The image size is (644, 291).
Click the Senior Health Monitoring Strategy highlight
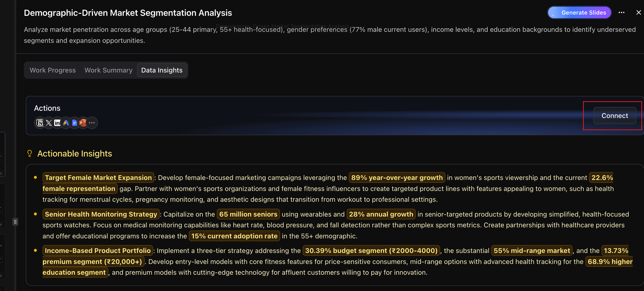101,214
